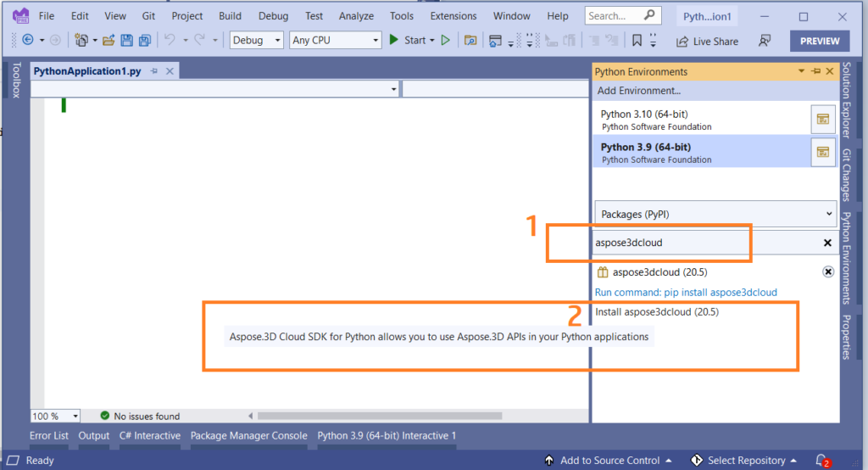Viewport: 868px width, 470px height.
Task: Open the Git Changes side tab
Action: tap(847, 175)
